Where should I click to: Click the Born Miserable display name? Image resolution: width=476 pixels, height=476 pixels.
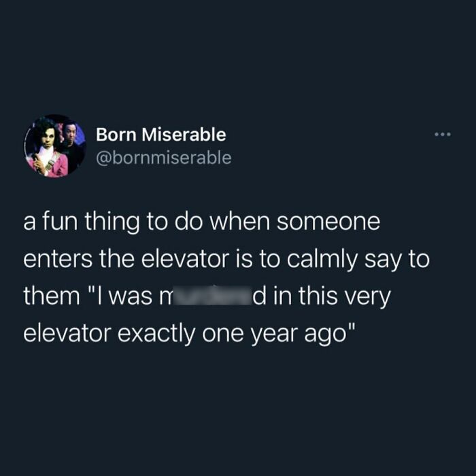(161, 135)
